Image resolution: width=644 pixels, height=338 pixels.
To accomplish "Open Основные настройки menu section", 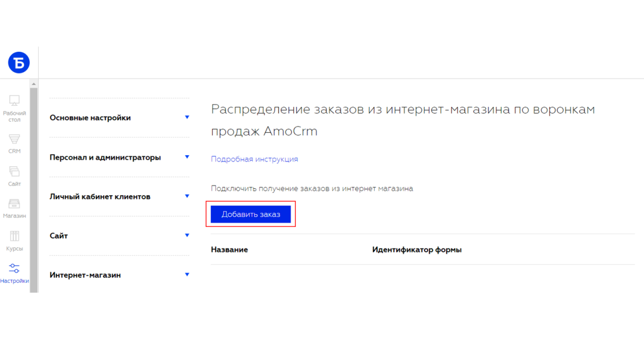I will 90,118.
